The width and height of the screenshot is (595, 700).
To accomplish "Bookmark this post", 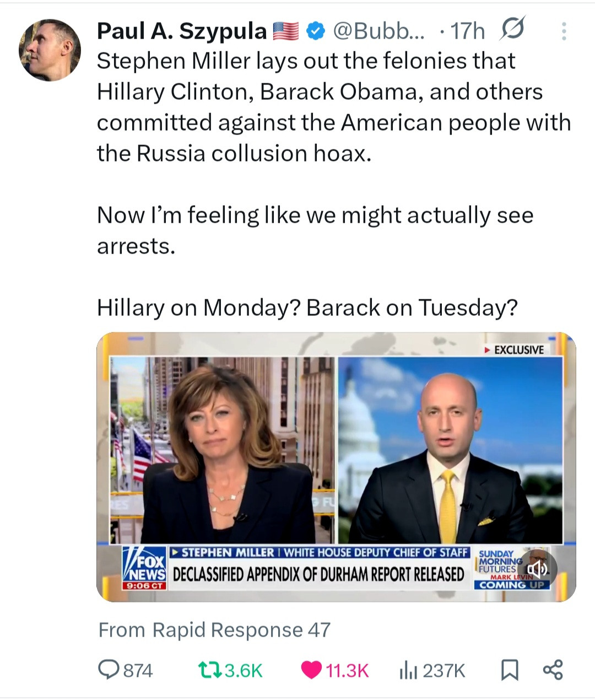I will click(510, 670).
